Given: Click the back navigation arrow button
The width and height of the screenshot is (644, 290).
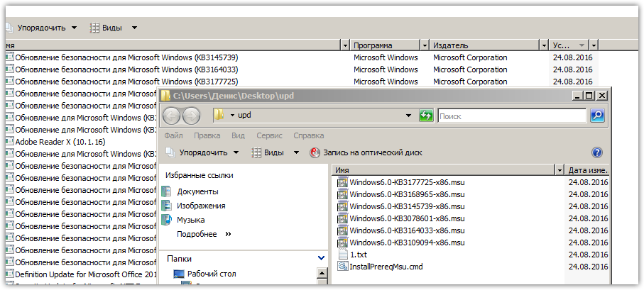Looking at the screenshot, I should pos(173,116).
